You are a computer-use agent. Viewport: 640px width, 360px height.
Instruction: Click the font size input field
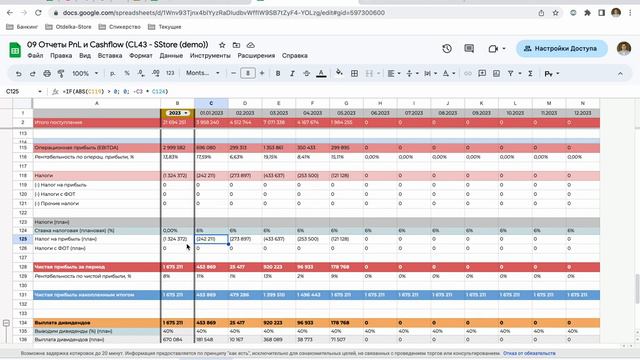pyautogui.click(x=248, y=73)
